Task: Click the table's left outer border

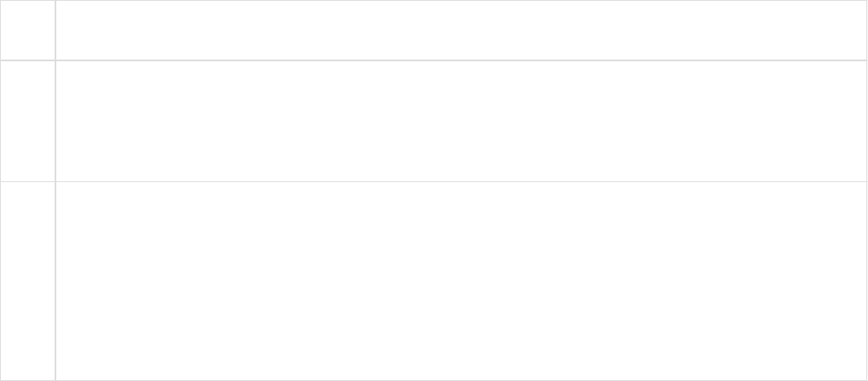Action: (x=0, y=190)
